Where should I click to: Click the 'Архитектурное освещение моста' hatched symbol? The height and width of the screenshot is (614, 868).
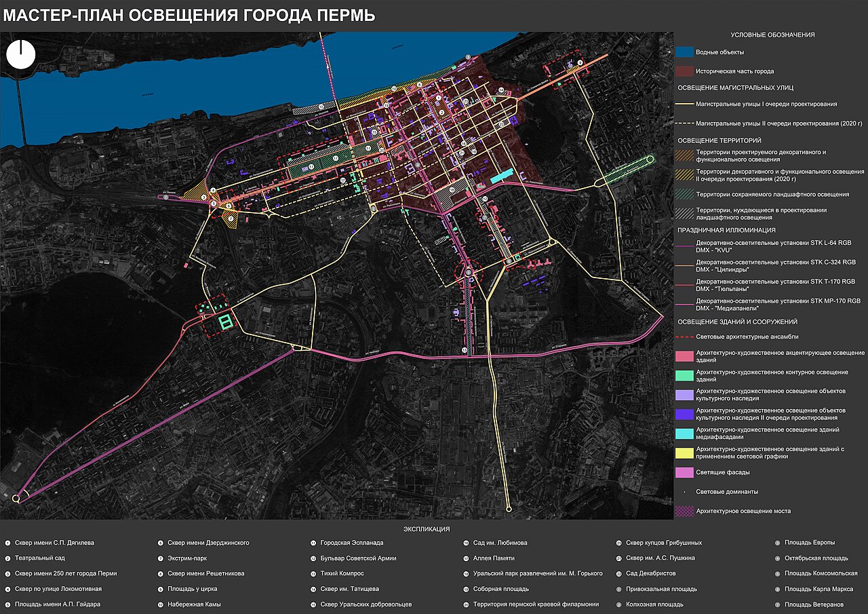[684, 511]
